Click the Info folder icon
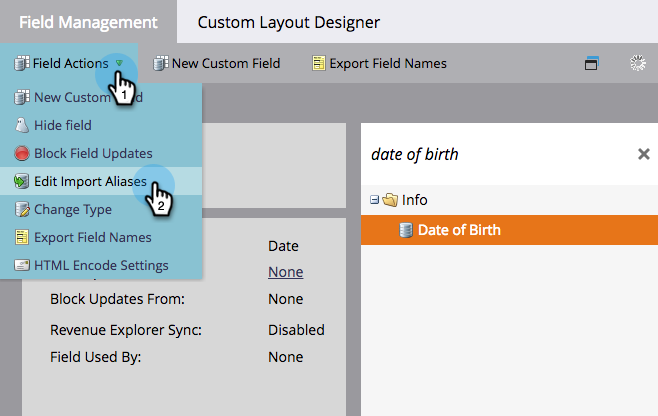The height and width of the screenshot is (416, 658). click(x=390, y=200)
